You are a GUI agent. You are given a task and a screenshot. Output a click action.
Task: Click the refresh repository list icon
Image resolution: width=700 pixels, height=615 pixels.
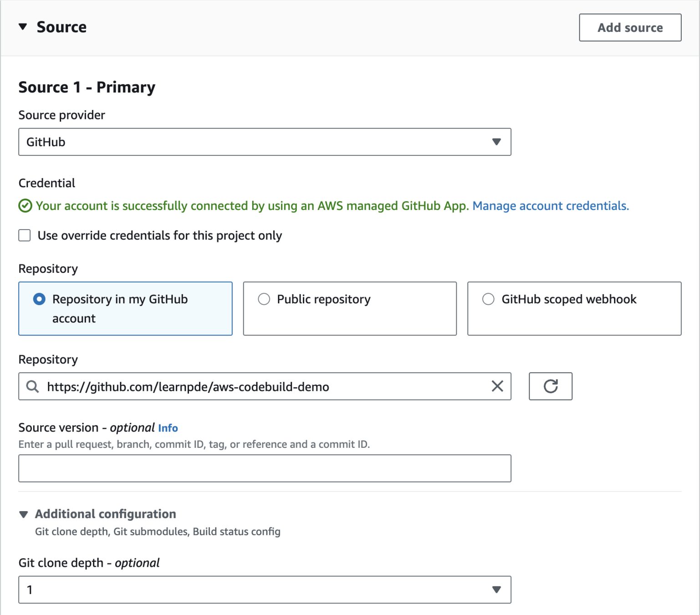tap(550, 386)
